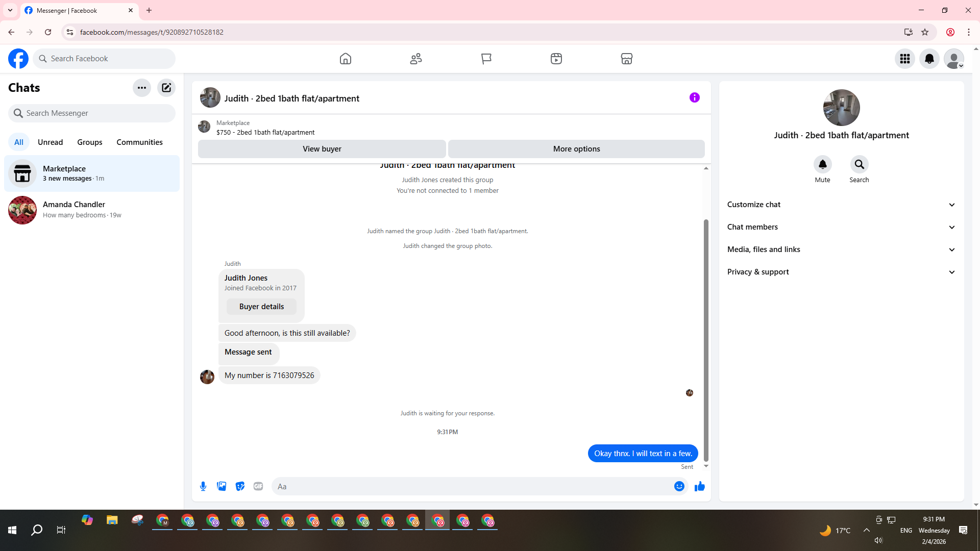980x551 pixels.
Task: Open the GIF picker icon
Action: [x=258, y=486]
